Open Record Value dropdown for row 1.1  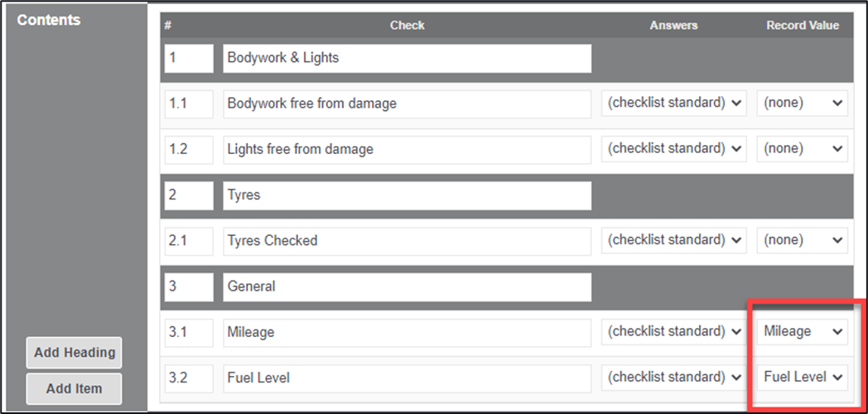click(802, 103)
